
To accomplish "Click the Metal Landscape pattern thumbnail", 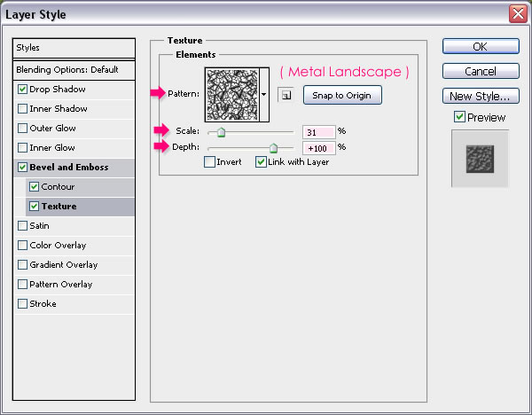I will pyautogui.click(x=232, y=95).
